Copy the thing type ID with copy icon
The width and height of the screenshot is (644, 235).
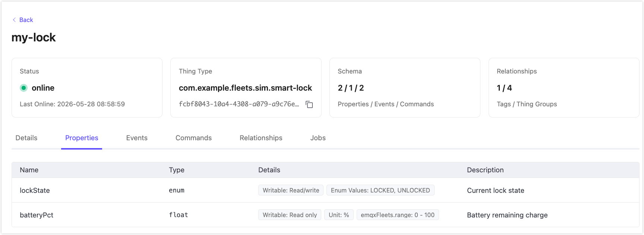click(309, 104)
